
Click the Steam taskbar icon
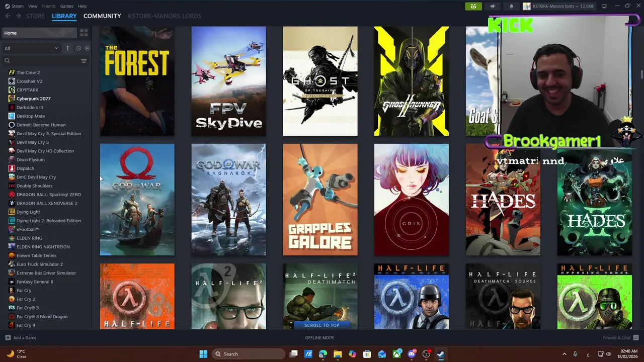pyautogui.click(x=441, y=354)
